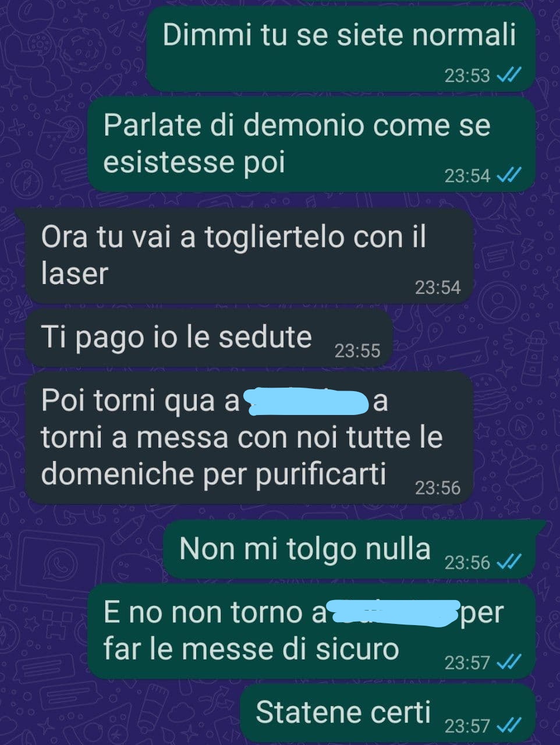Tap the 23:53 timestamp on top message
The width and height of the screenshot is (560, 745).
[x=467, y=76]
